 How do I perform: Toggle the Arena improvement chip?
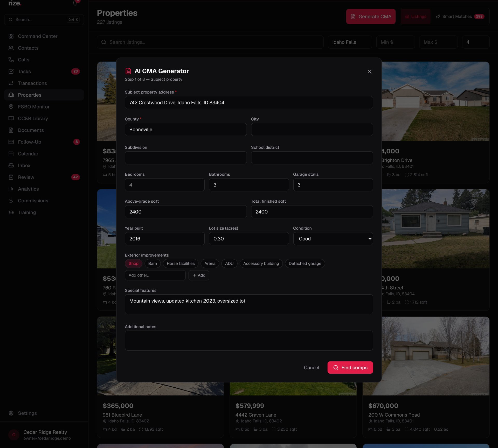coord(210,264)
